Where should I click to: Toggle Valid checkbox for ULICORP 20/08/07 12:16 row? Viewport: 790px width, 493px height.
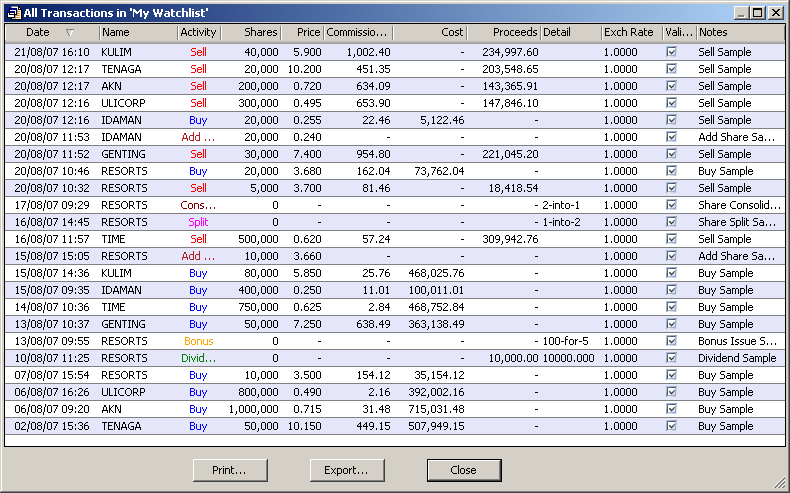[x=671, y=103]
